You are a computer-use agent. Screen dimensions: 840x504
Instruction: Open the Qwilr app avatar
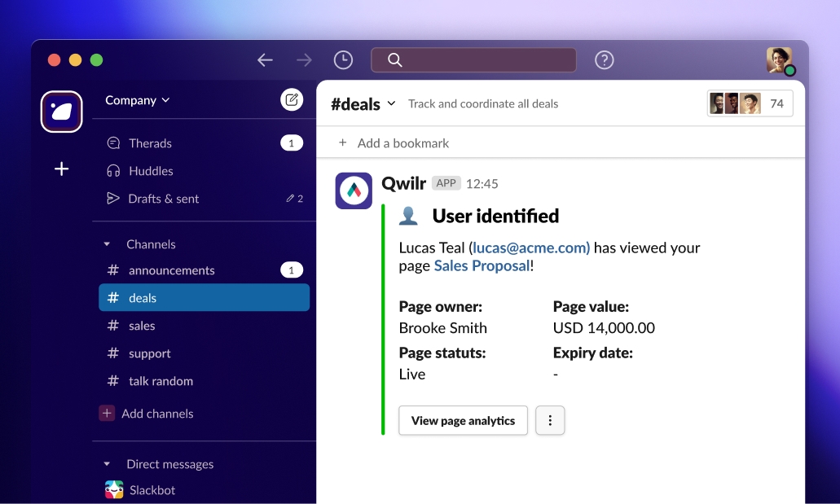[354, 191]
